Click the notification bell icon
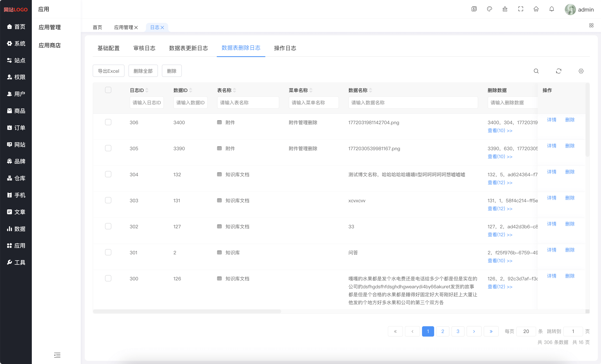 pos(551,9)
